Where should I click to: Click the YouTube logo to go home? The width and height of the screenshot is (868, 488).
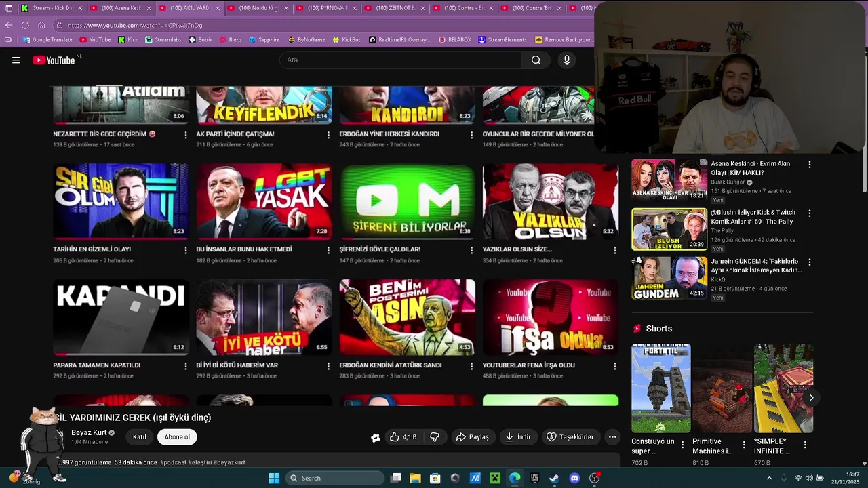click(54, 60)
